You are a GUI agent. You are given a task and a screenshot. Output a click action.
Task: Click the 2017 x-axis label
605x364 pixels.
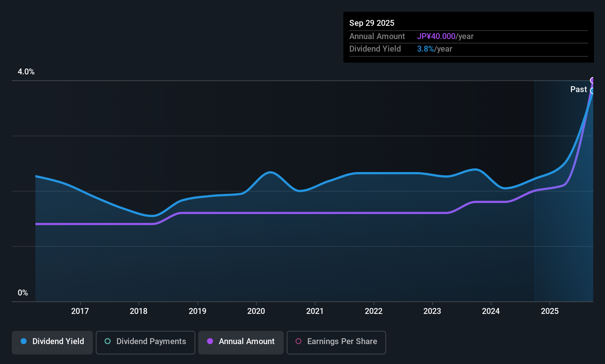[80, 311]
